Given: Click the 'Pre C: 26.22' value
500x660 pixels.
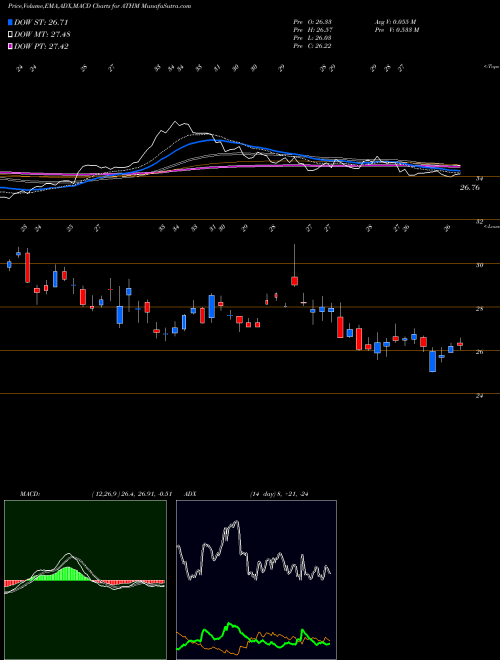Looking at the screenshot, I should pyautogui.click(x=312, y=46).
